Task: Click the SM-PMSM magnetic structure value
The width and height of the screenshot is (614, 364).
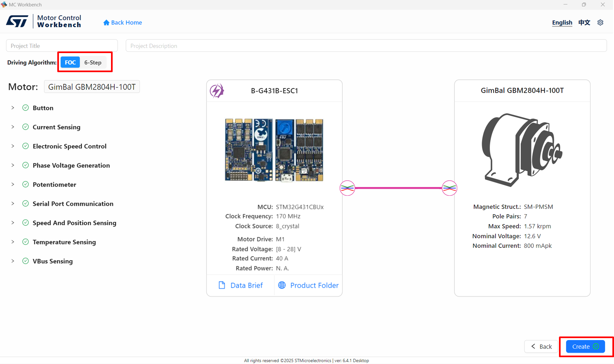Action: pos(538,207)
